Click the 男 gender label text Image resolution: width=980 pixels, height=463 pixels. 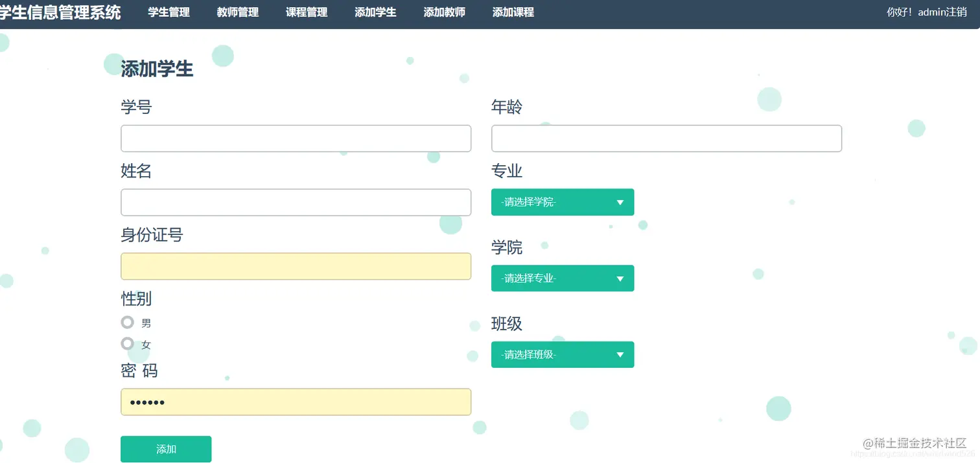146,323
